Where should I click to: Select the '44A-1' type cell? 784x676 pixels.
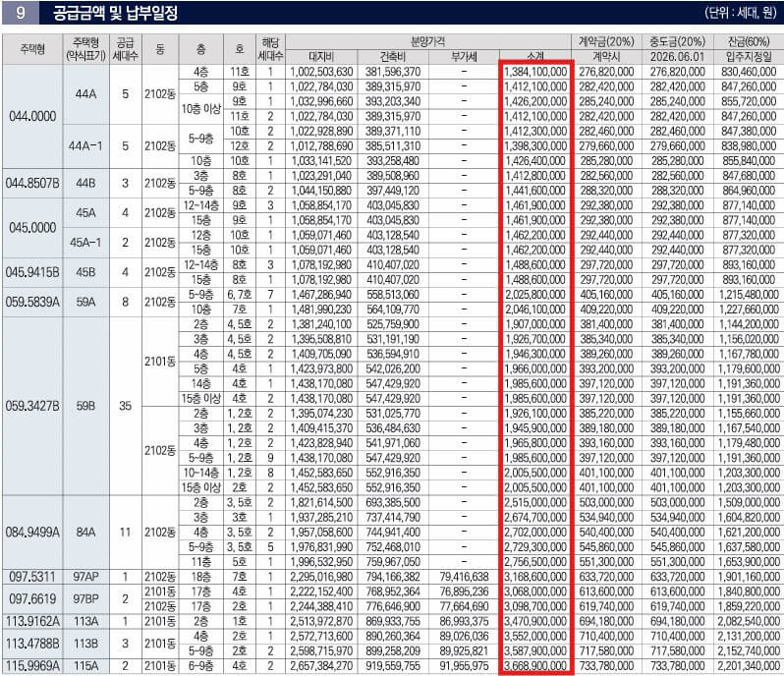(x=85, y=146)
